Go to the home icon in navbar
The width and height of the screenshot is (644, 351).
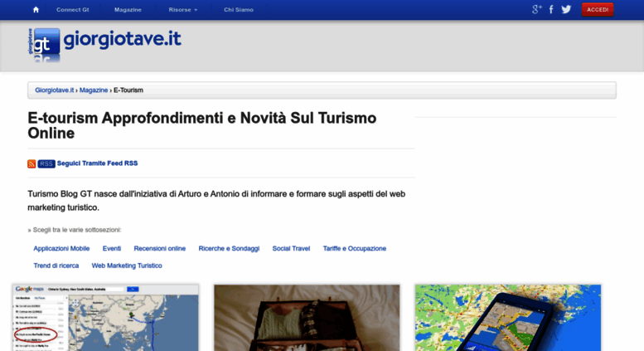click(36, 9)
